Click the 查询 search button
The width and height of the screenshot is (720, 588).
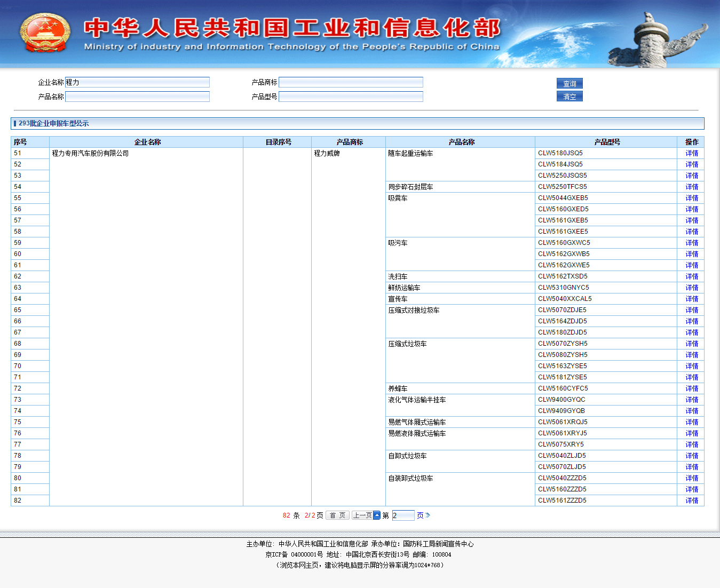(569, 83)
